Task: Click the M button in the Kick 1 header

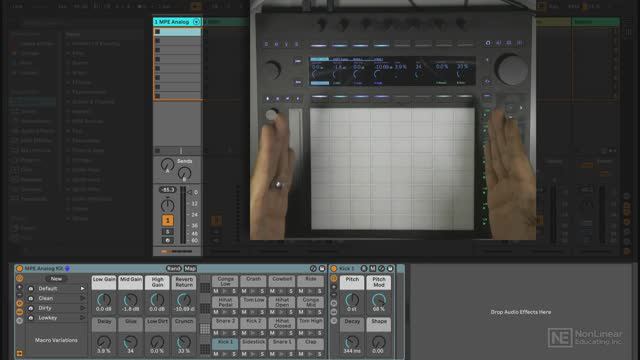Action: click(373, 269)
